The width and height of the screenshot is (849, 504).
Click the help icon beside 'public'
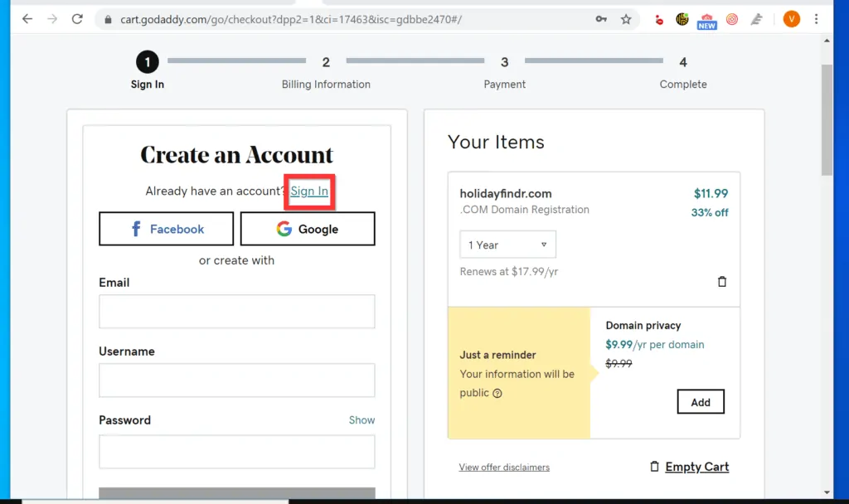497,394
